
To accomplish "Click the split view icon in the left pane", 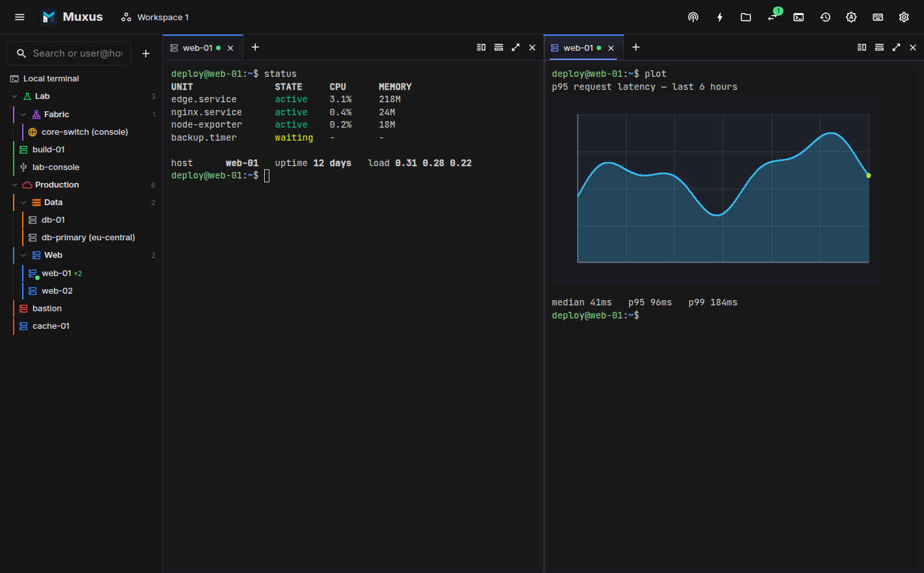I will pos(481,47).
